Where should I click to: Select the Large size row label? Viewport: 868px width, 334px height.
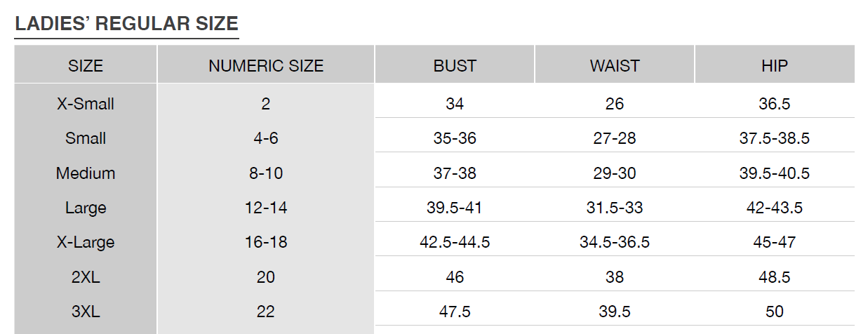[86, 208]
